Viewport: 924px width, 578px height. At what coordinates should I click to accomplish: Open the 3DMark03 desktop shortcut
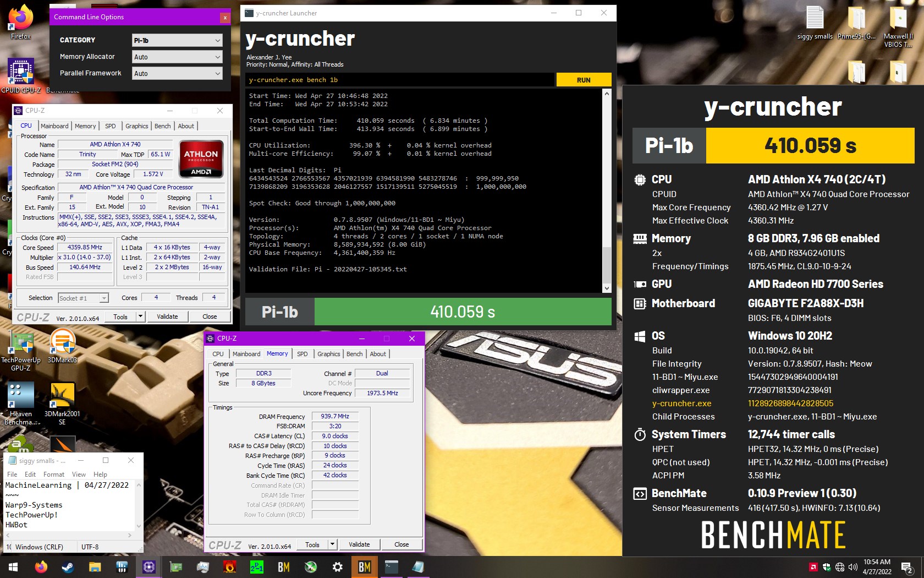coord(62,346)
